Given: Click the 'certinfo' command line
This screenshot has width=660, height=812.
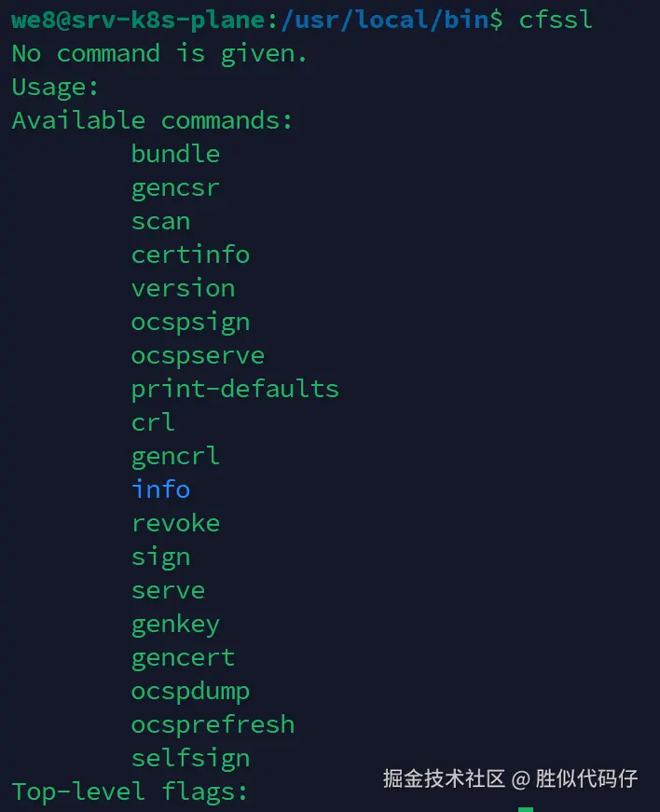Looking at the screenshot, I should coord(190,255).
